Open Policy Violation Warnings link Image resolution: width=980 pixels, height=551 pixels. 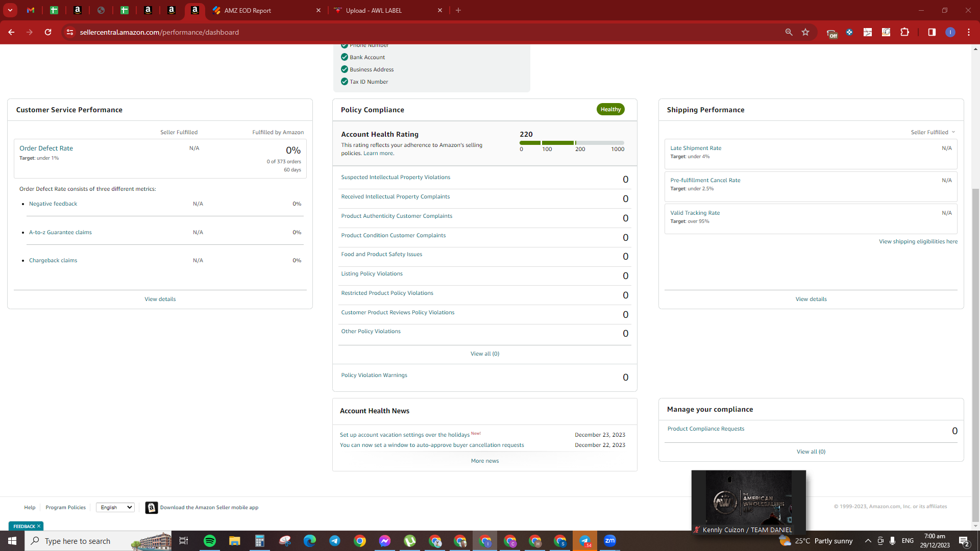coord(374,375)
